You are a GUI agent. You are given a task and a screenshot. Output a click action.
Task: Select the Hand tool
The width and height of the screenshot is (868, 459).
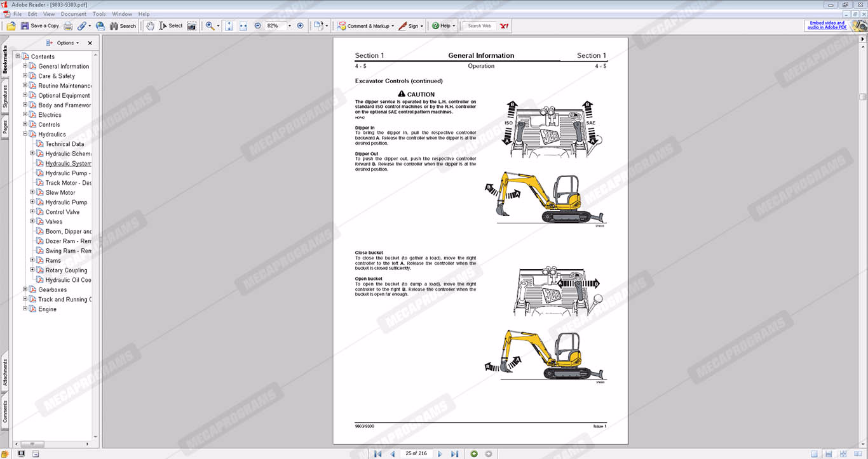click(x=149, y=26)
